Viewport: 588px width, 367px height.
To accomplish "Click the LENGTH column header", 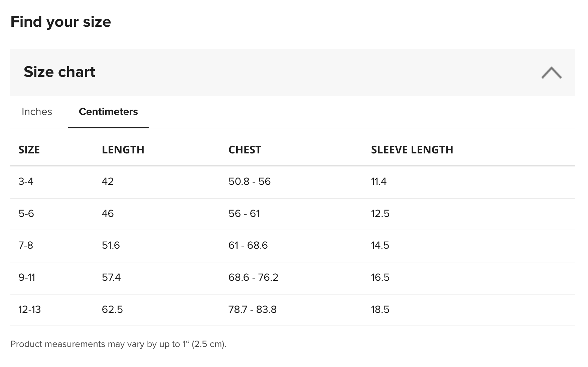I will [123, 150].
